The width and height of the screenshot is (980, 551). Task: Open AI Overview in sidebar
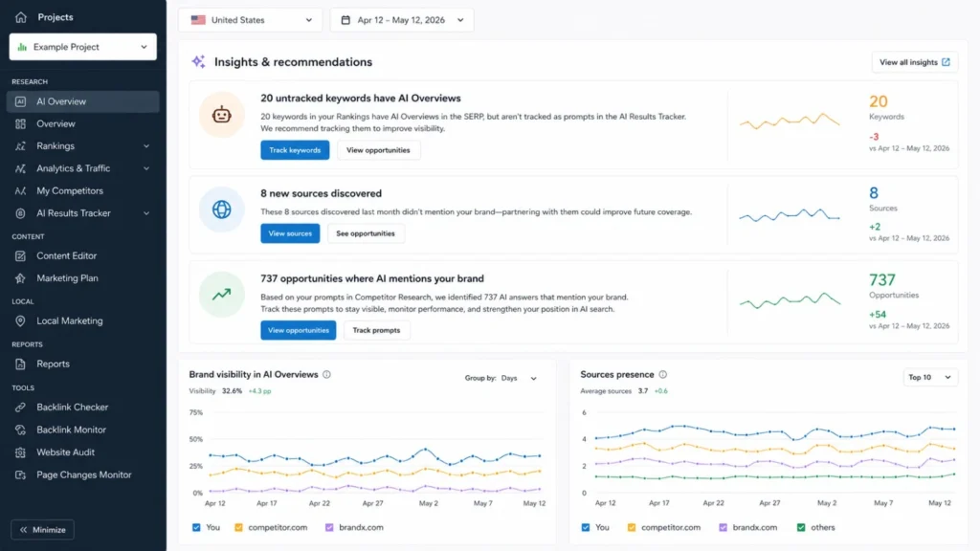[83, 101]
